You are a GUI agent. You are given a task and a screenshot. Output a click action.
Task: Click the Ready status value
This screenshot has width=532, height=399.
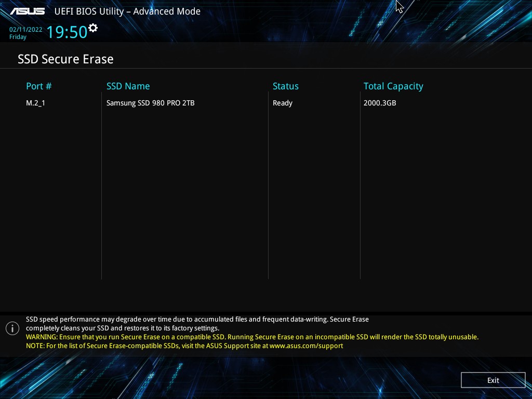pos(282,103)
